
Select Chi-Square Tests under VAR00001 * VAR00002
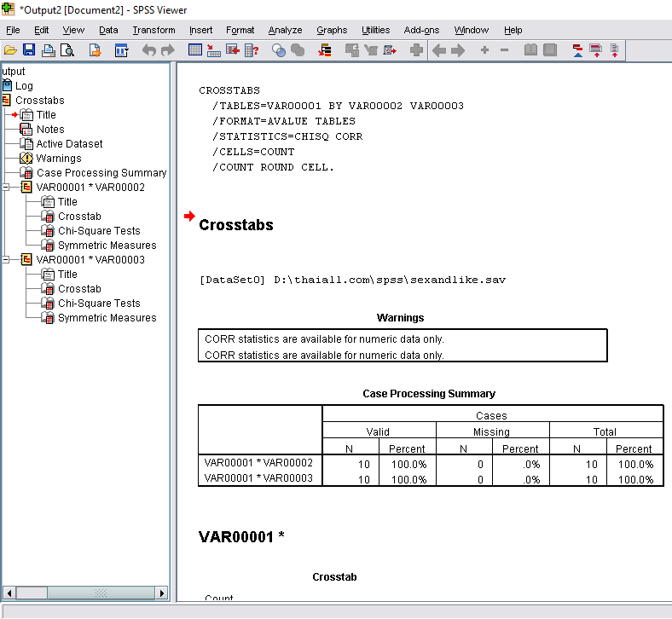click(99, 231)
